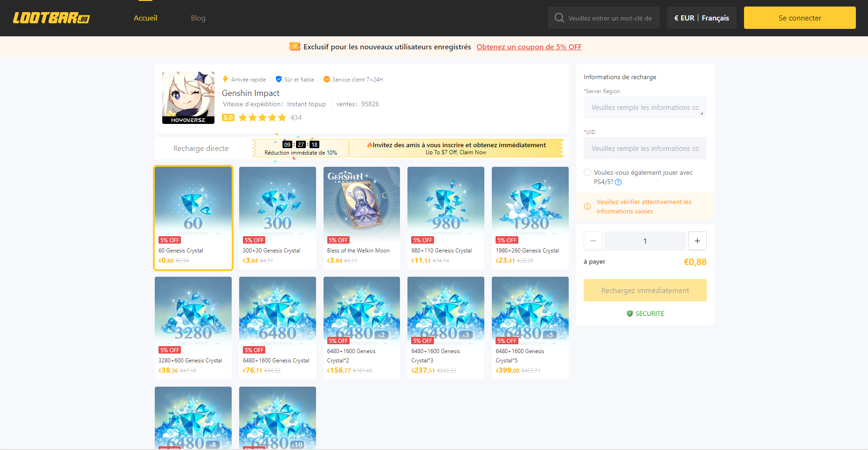Select the PS4/5 play option radio button
This screenshot has height=450, width=868.
587,172
